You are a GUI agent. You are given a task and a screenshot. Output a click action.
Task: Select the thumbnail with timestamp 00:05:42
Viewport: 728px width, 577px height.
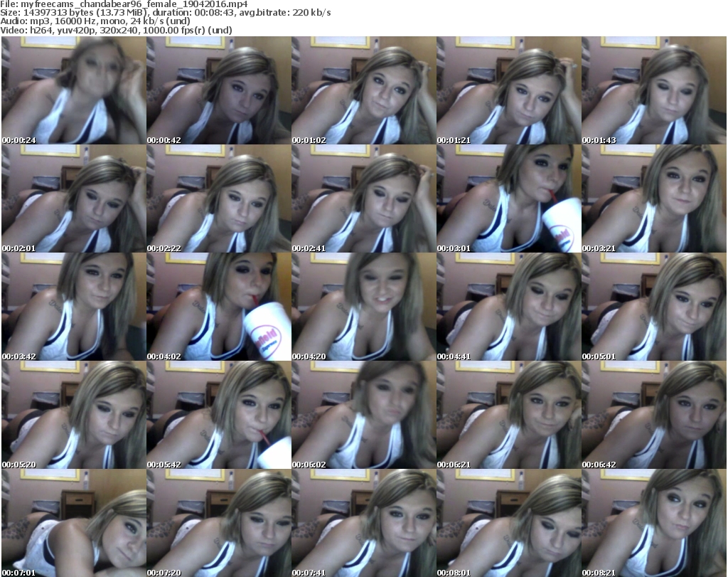point(219,415)
